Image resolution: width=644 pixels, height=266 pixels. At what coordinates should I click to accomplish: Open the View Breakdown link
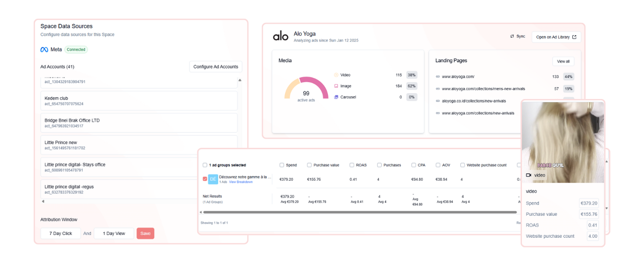[241, 182]
